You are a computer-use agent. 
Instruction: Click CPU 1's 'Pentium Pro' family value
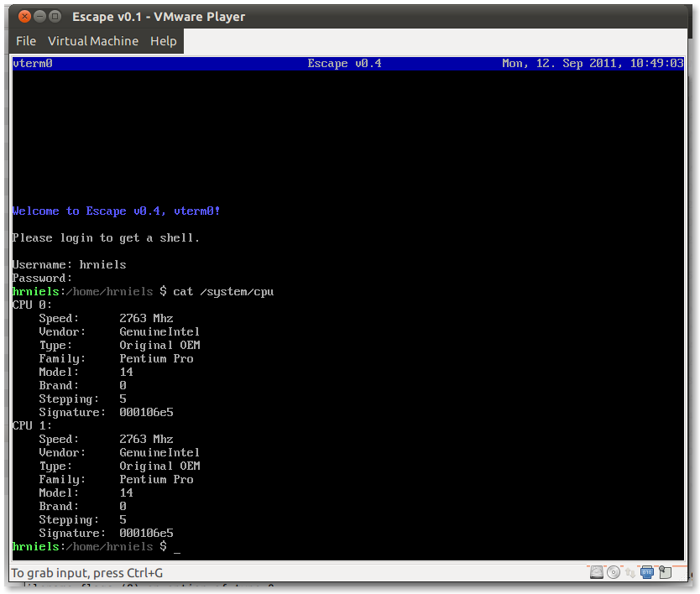point(156,479)
